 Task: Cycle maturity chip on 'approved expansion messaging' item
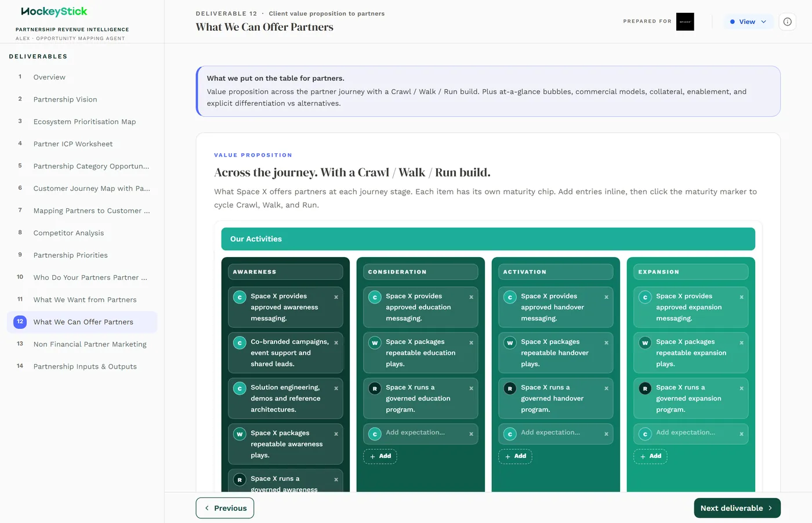(645, 297)
